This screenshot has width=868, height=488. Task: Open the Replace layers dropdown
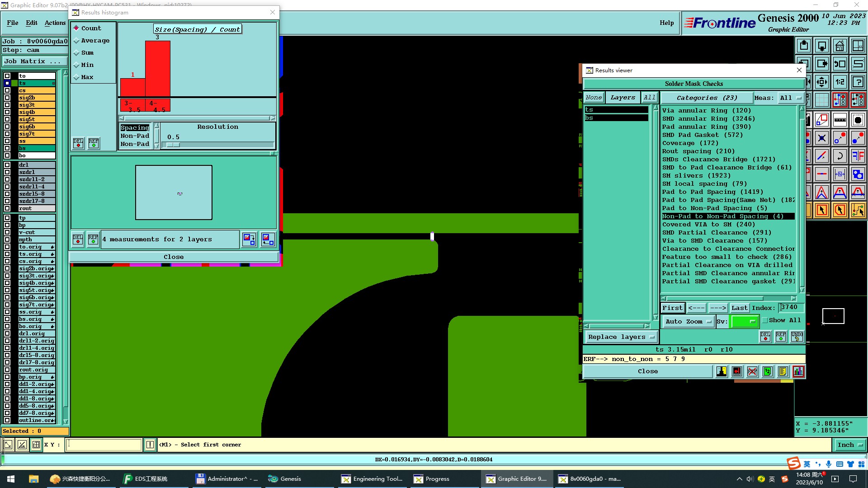coord(621,337)
